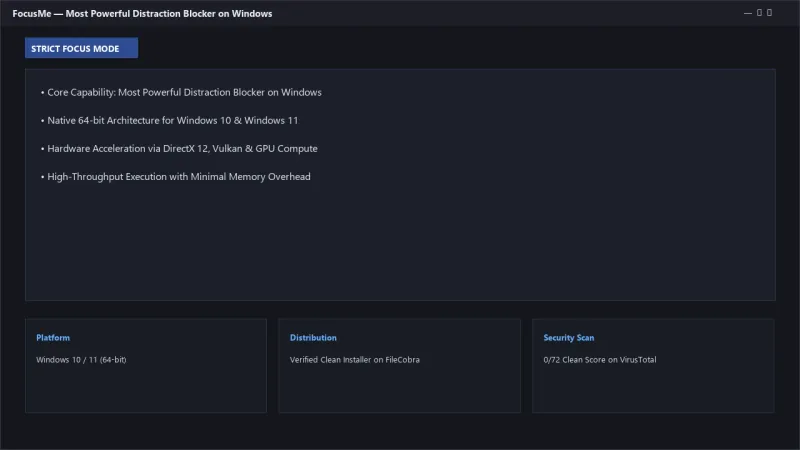
Task: Close the FocusMe window
Action: click(x=769, y=13)
